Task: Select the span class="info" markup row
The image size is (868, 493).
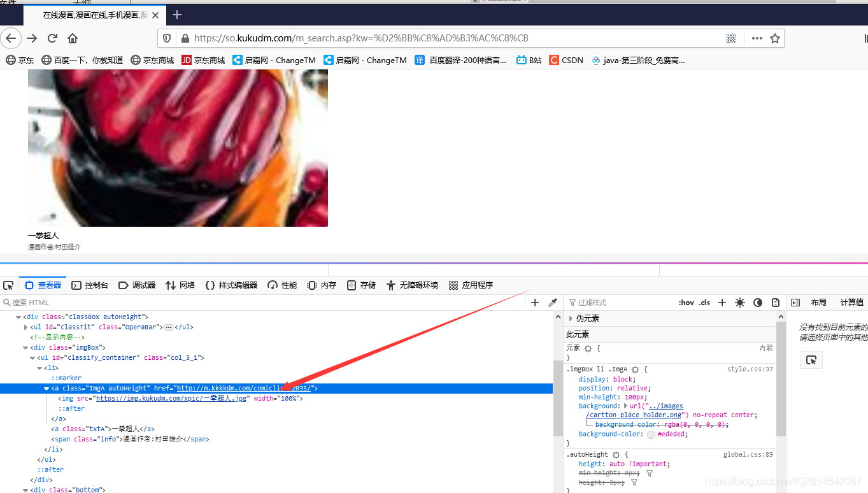Action: click(276, 439)
